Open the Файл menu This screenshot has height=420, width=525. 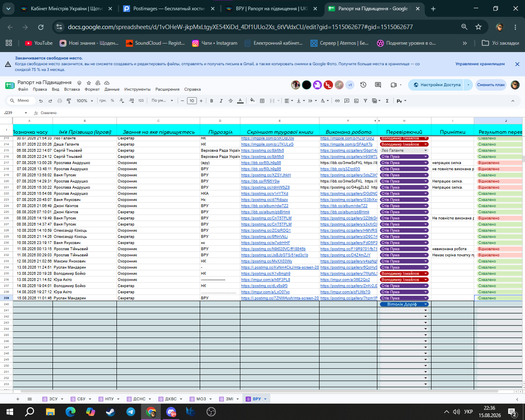tap(23, 89)
